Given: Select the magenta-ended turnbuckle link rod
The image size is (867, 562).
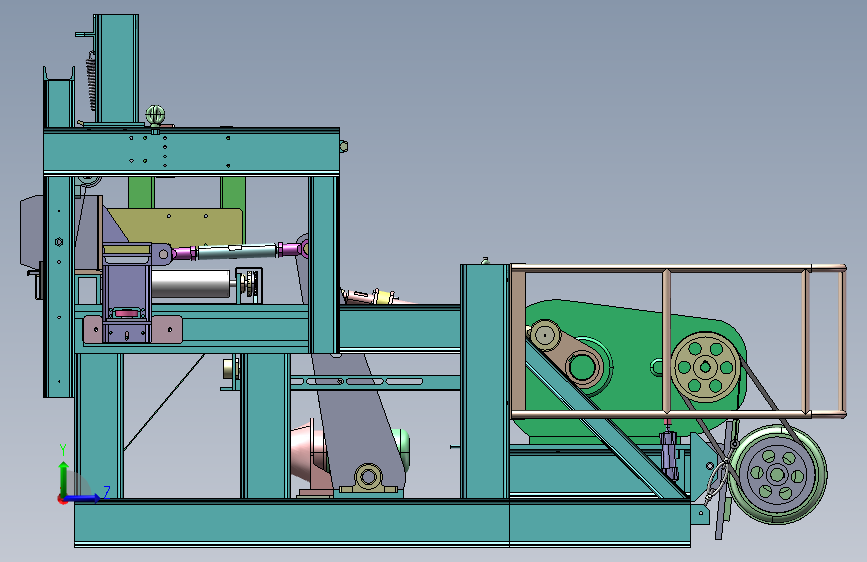Looking at the screenshot, I should [x=237, y=251].
